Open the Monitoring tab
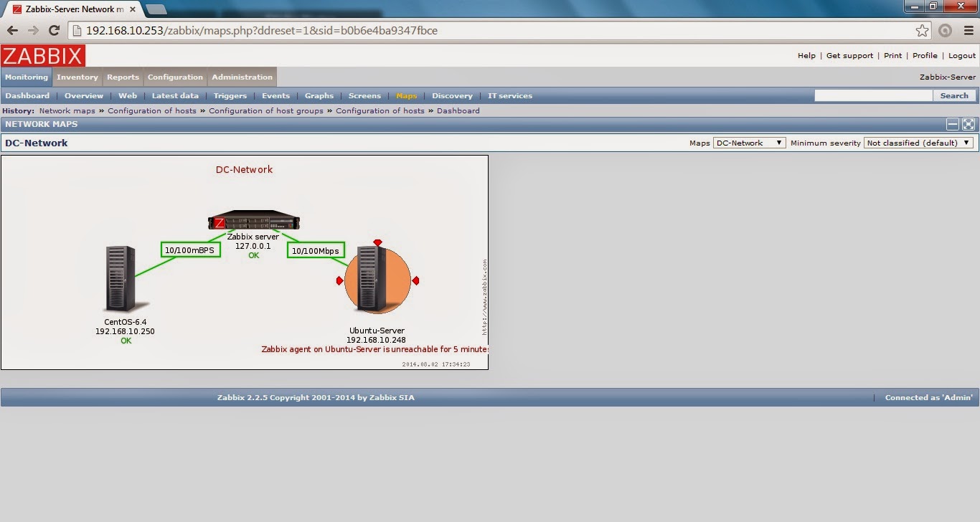This screenshot has width=980, height=522. [x=27, y=77]
